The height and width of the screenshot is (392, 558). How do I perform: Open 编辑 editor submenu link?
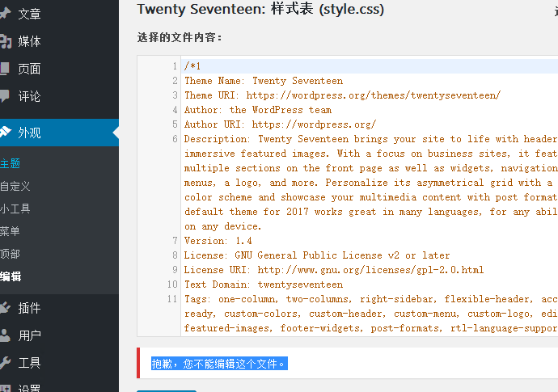[11, 276]
